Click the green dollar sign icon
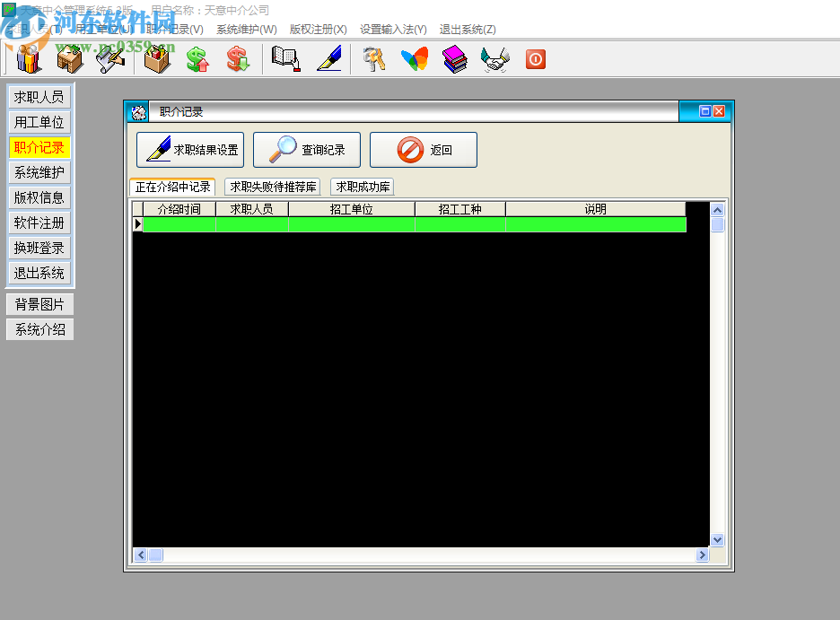 pos(197,59)
